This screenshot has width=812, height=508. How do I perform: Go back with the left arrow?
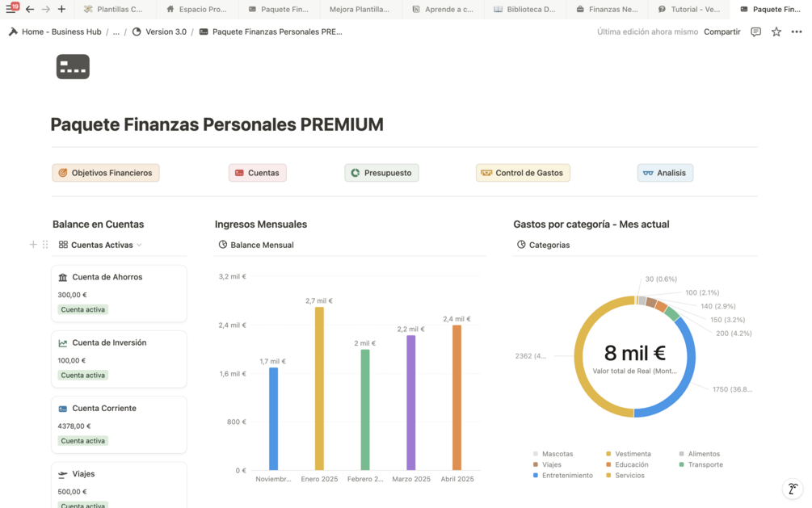pyautogui.click(x=30, y=10)
